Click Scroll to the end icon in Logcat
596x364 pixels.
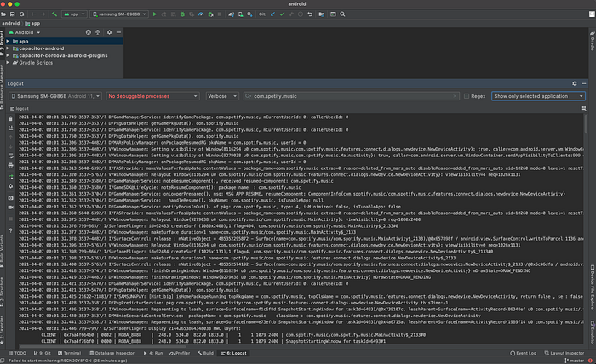pyautogui.click(x=10, y=128)
